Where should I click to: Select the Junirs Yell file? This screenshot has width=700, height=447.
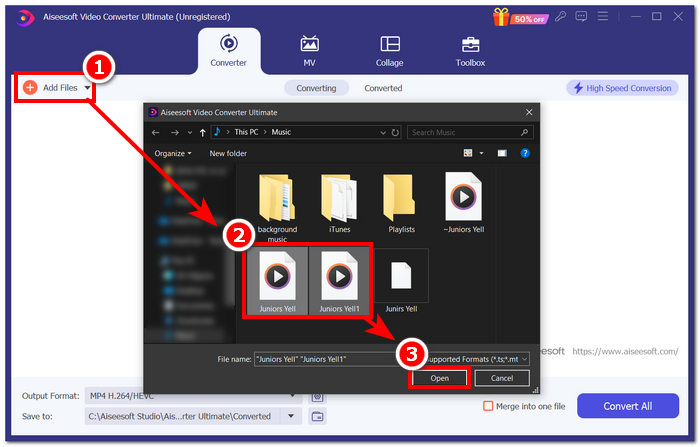click(x=401, y=281)
